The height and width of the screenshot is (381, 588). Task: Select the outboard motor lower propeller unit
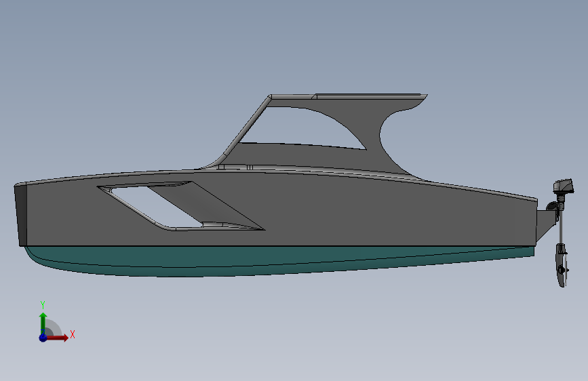tap(562, 265)
